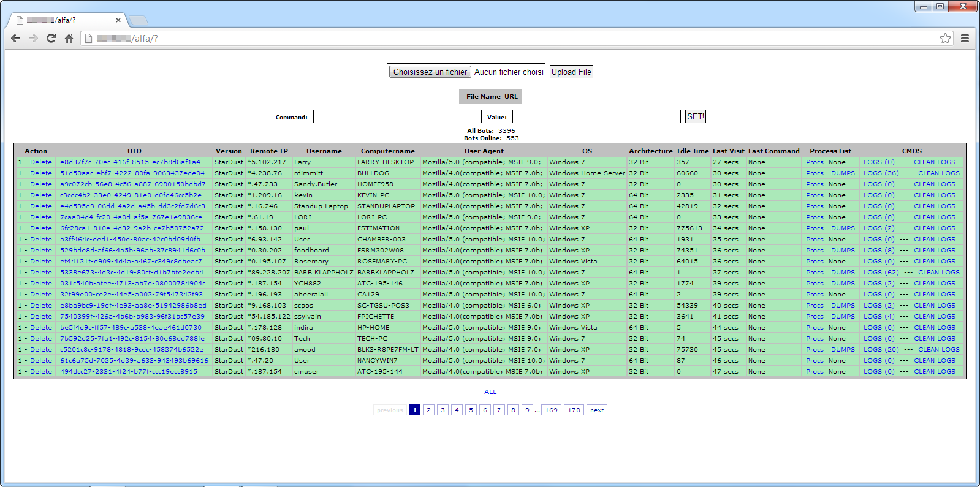This screenshot has height=487, width=980.
Task: Open LOGS (36) link
Action: click(x=881, y=173)
